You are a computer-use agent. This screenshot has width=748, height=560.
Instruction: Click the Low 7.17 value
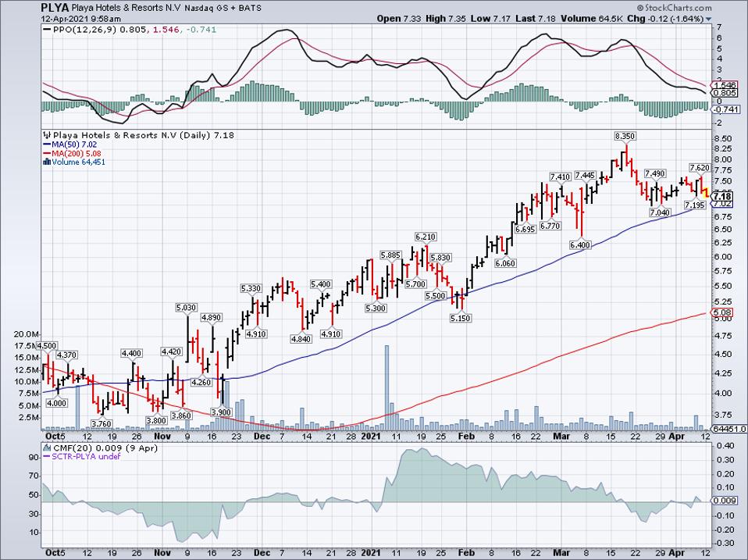490,19
